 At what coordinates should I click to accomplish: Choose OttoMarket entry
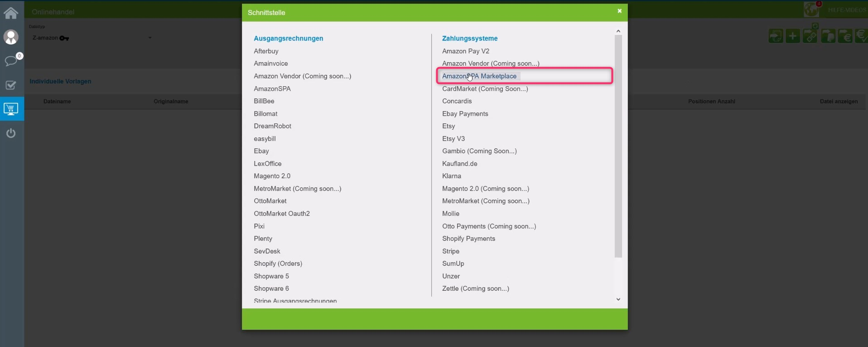click(270, 201)
